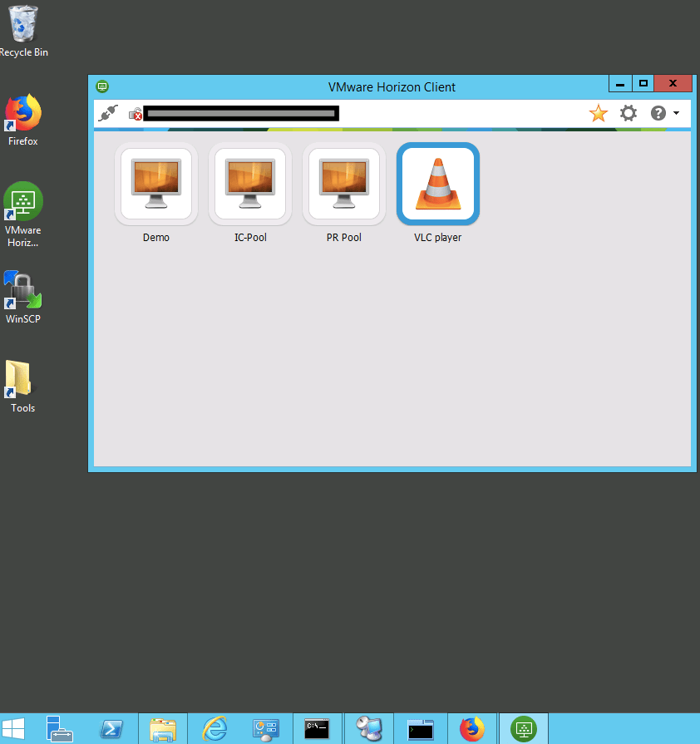Screen dimensions: 700x744
Task: Launch the VLC player application
Action: [x=437, y=185]
